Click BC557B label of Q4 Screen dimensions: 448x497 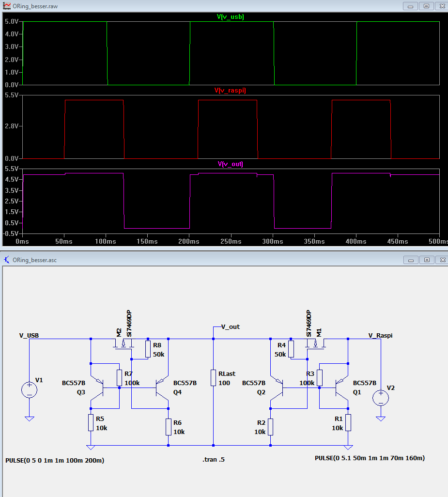pos(185,383)
